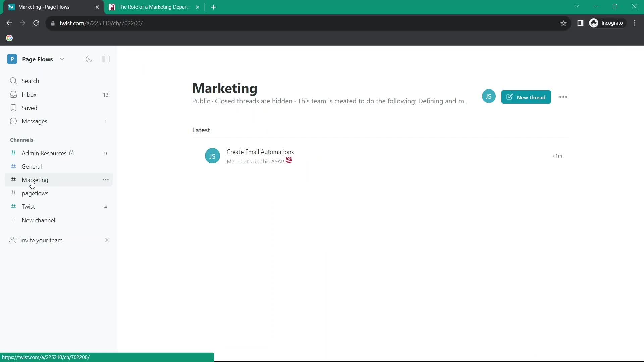Click the Twist channel with badge 4
Viewport: 644px width, 362px height.
(28, 206)
